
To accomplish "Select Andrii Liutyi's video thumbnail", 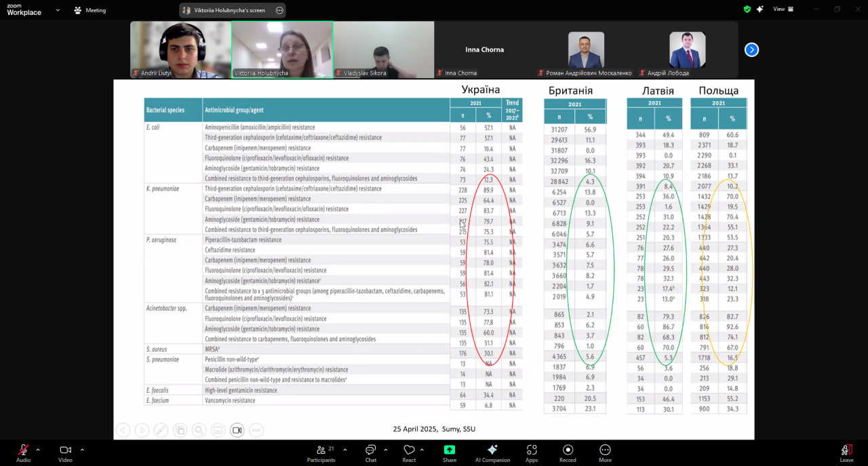I will [x=180, y=50].
